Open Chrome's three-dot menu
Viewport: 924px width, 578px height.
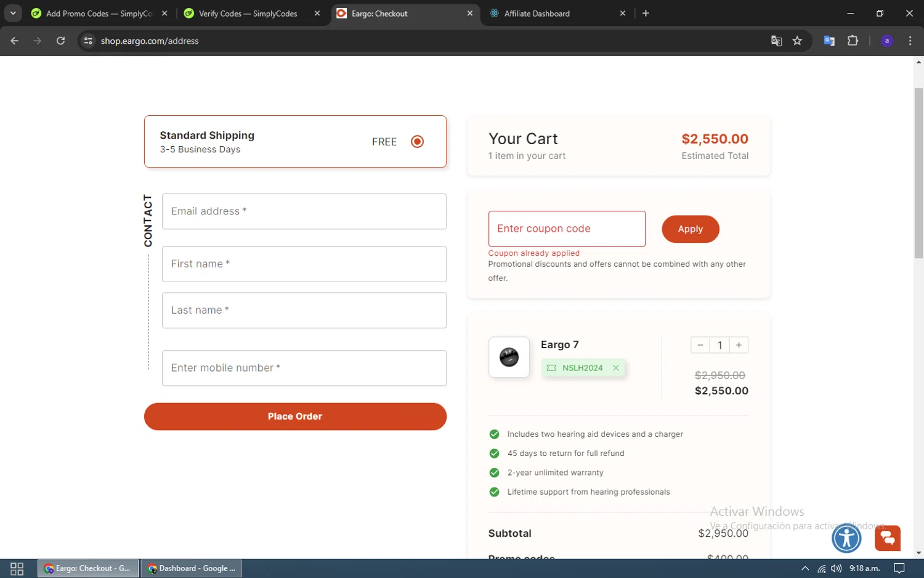910,41
